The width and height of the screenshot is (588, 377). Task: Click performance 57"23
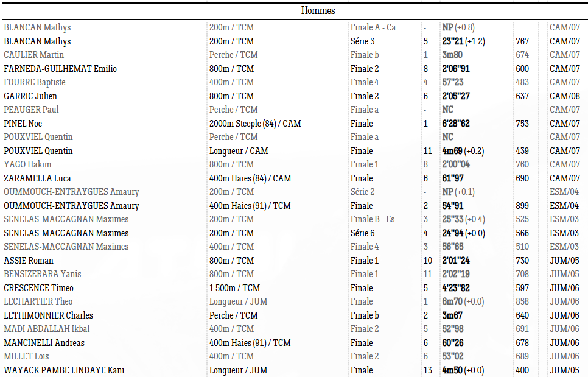point(453,82)
